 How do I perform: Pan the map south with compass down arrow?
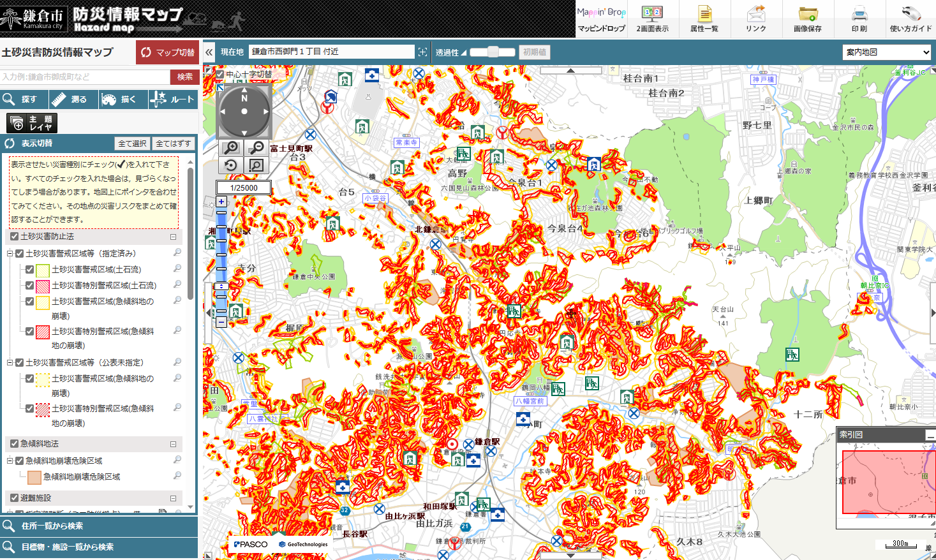click(x=244, y=133)
